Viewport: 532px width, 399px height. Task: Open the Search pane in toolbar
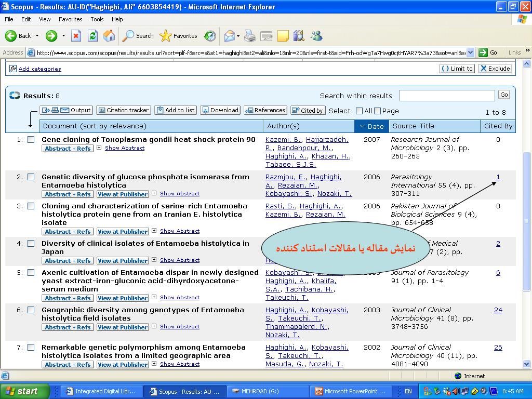coord(138,36)
